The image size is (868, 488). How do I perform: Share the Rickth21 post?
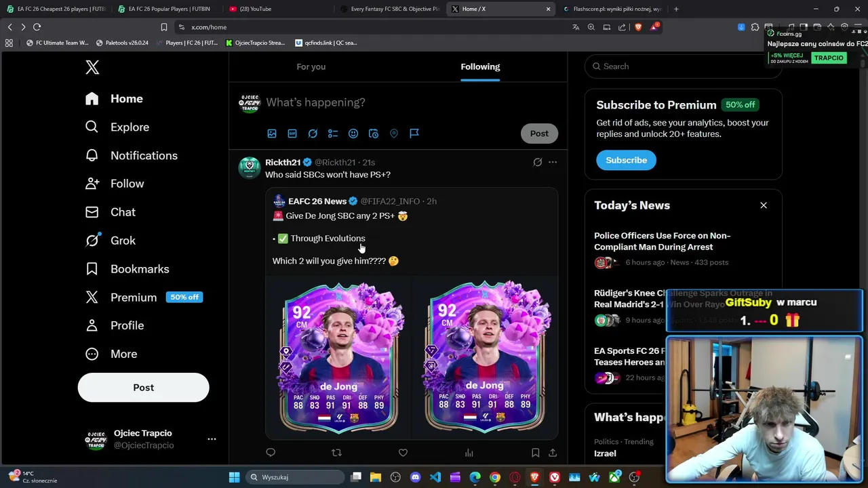point(553,453)
